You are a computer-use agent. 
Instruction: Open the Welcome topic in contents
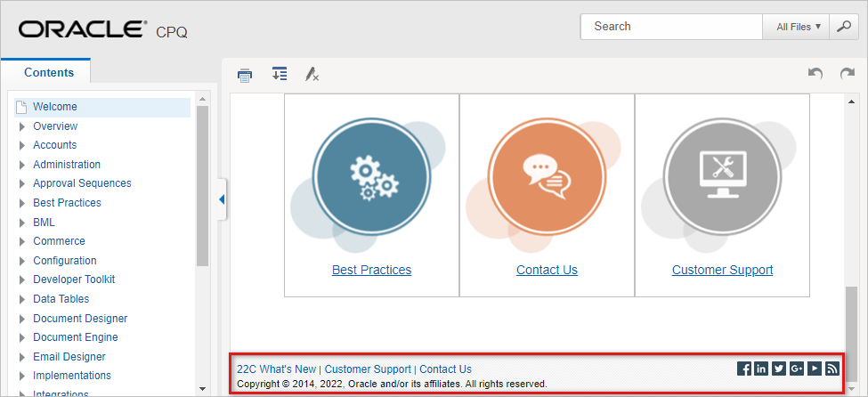pyautogui.click(x=55, y=106)
